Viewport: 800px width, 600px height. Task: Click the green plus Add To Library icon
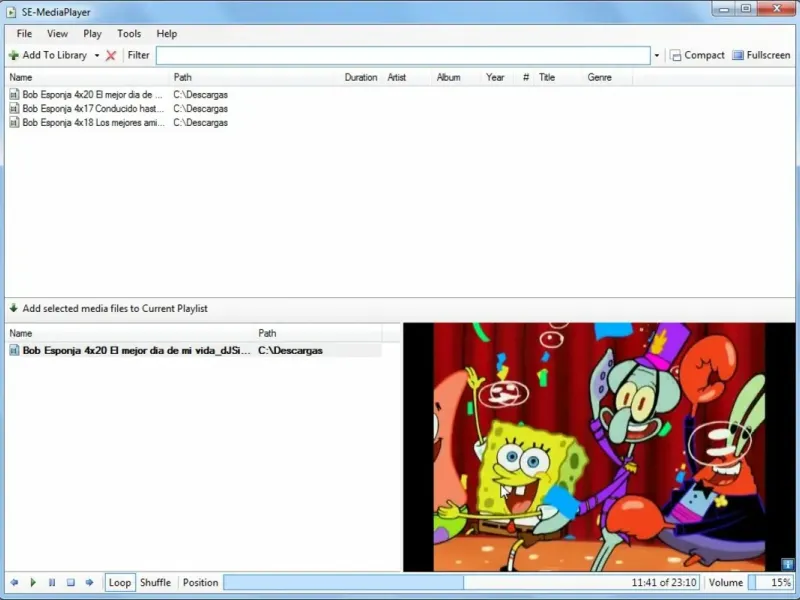tap(14, 55)
